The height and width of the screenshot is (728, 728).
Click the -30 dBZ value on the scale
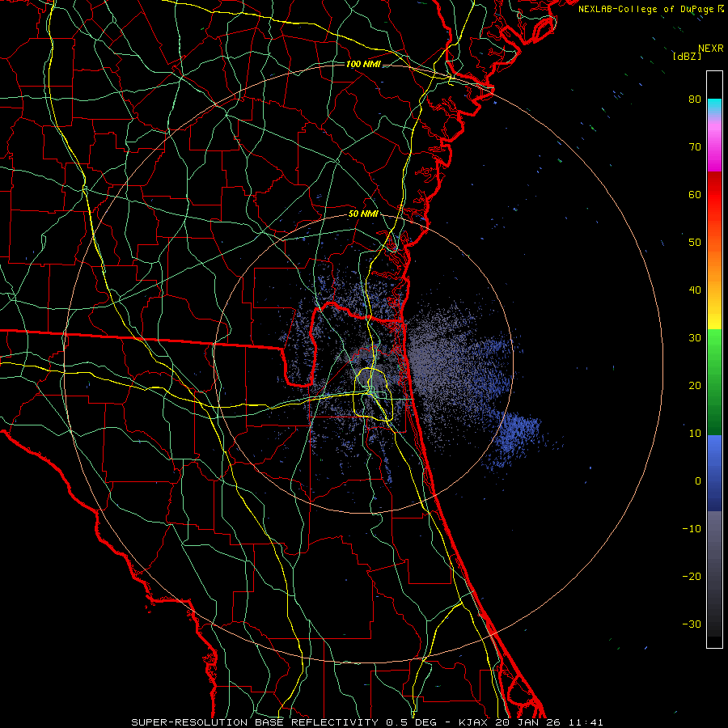tap(692, 624)
